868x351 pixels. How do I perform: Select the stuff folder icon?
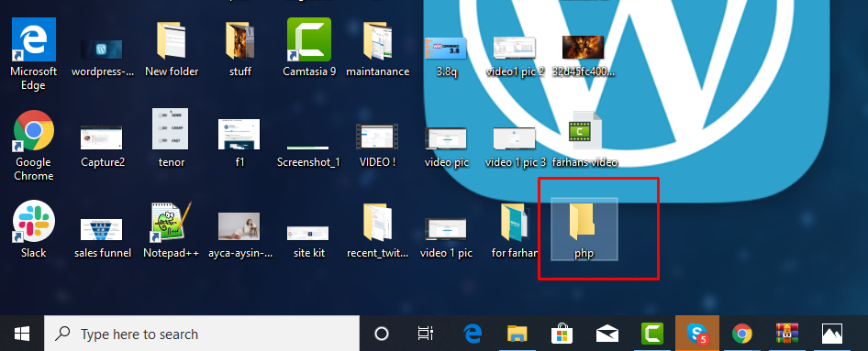(240, 41)
